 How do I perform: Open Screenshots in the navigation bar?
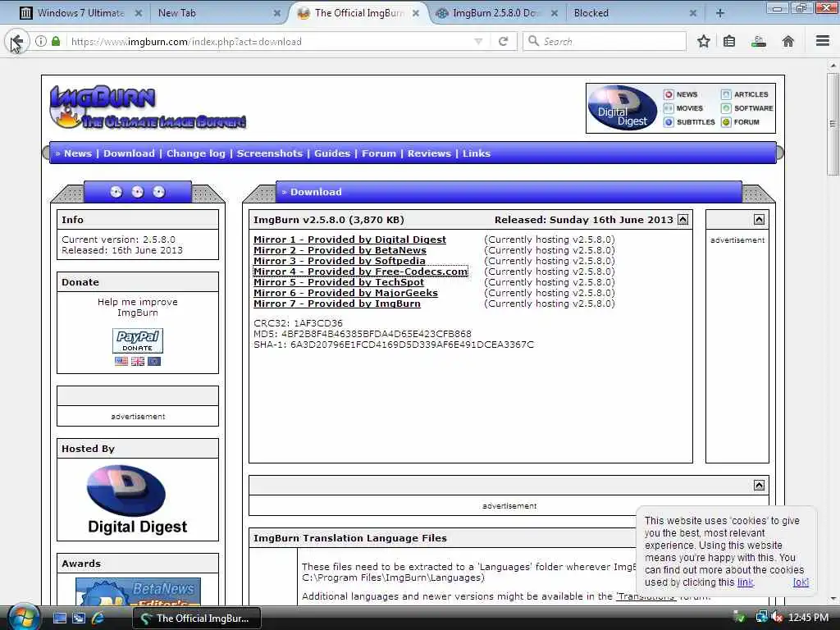pos(269,153)
